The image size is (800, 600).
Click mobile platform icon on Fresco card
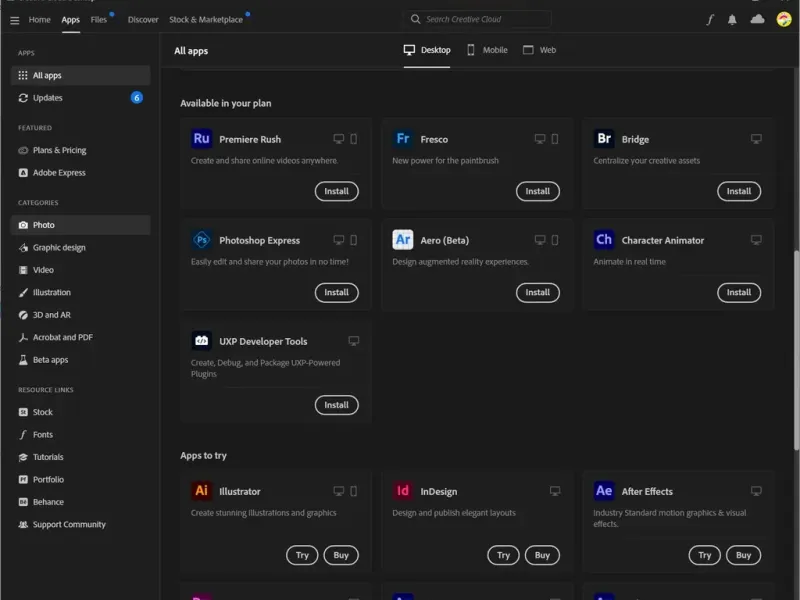555,139
